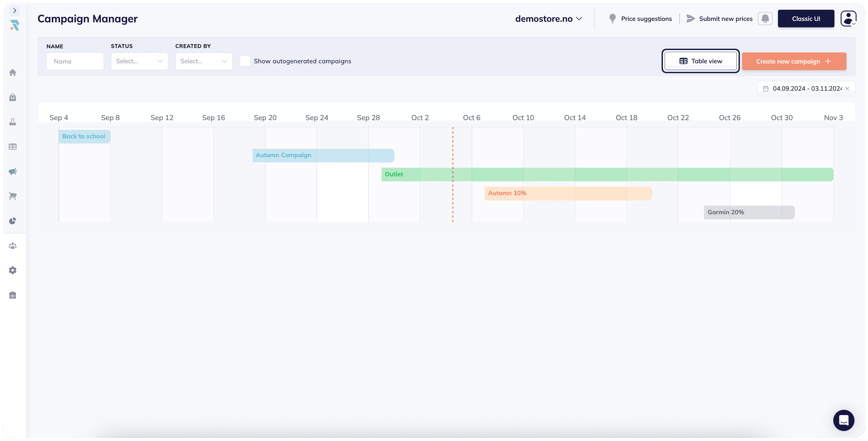Open the shopping cart sidebar icon
Screen dimensions: 868x441
pyautogui.click(x=13, y=196)
